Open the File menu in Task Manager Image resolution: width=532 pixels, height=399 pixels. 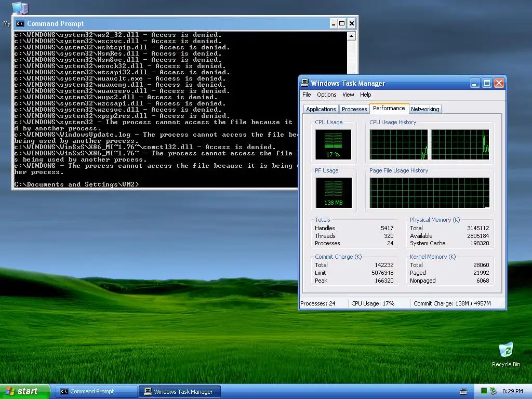(x=307, y=95)
